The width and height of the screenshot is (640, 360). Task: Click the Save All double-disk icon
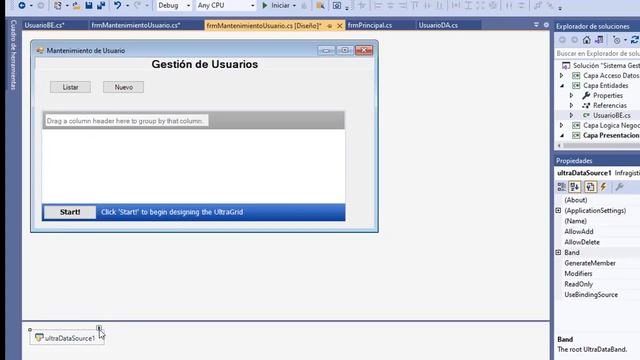click(101, 5)
